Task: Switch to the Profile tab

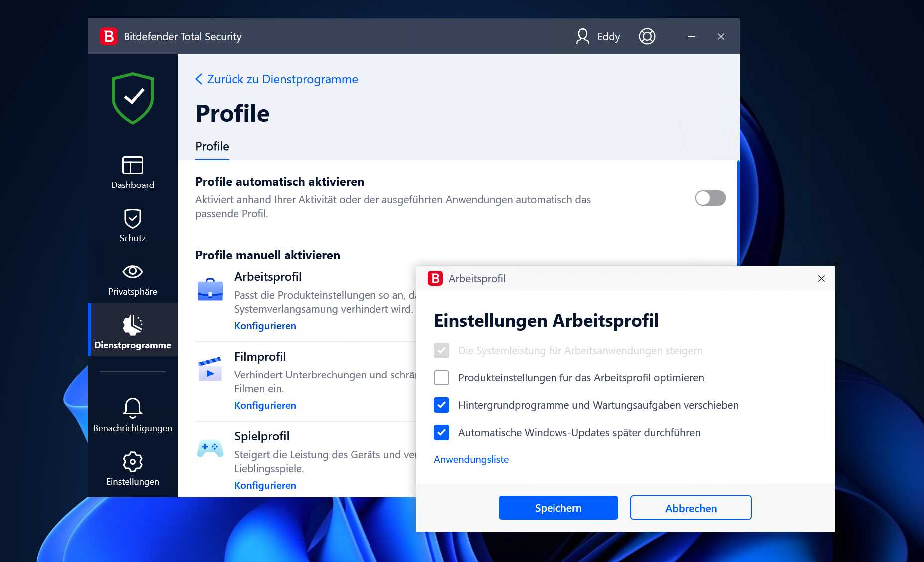Action: pyautogui.click(x=212, y=146)
